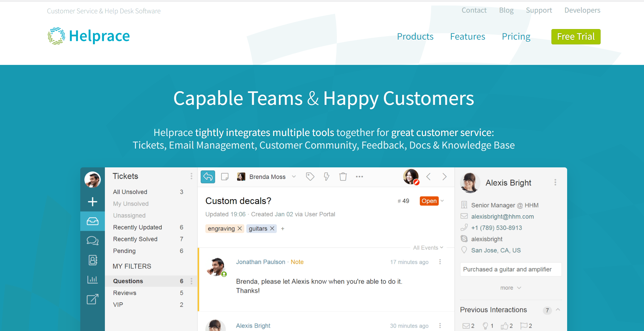644x331 pixels.
Task: Expand the All Events filter
Action: point(428,248)
